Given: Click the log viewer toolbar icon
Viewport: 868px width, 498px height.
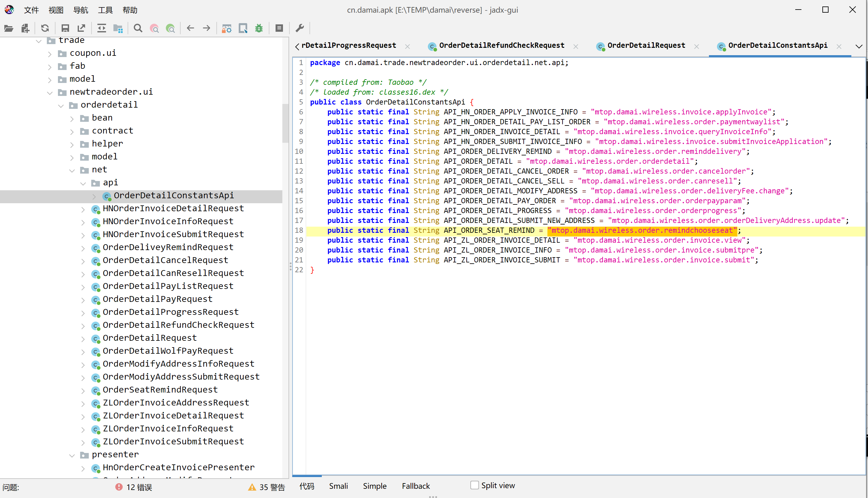Looking at the screenshot, I should (x=279, y=28).
